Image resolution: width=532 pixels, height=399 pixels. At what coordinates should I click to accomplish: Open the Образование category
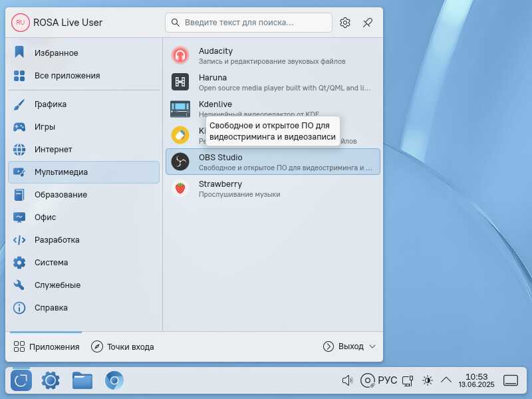(x=84, y=195)
